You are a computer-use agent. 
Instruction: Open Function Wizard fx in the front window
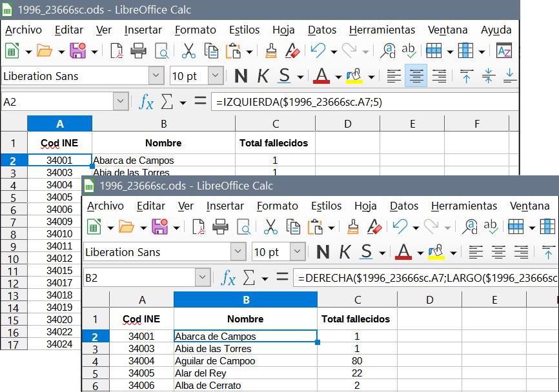tap(228, 278)
